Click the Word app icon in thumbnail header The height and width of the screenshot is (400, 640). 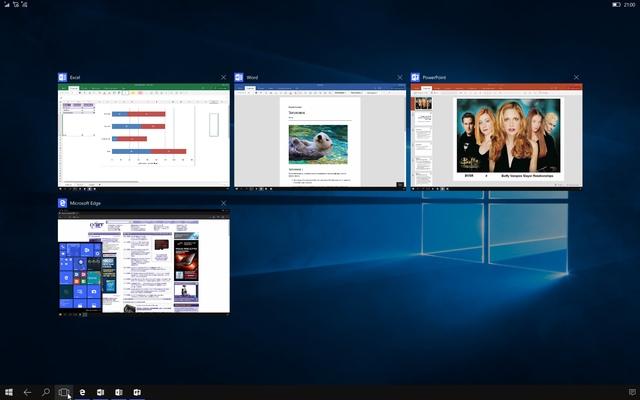239,77
